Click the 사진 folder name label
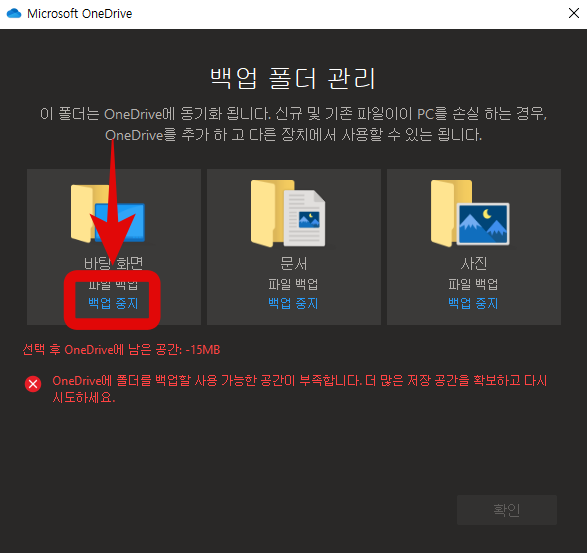 473,264
